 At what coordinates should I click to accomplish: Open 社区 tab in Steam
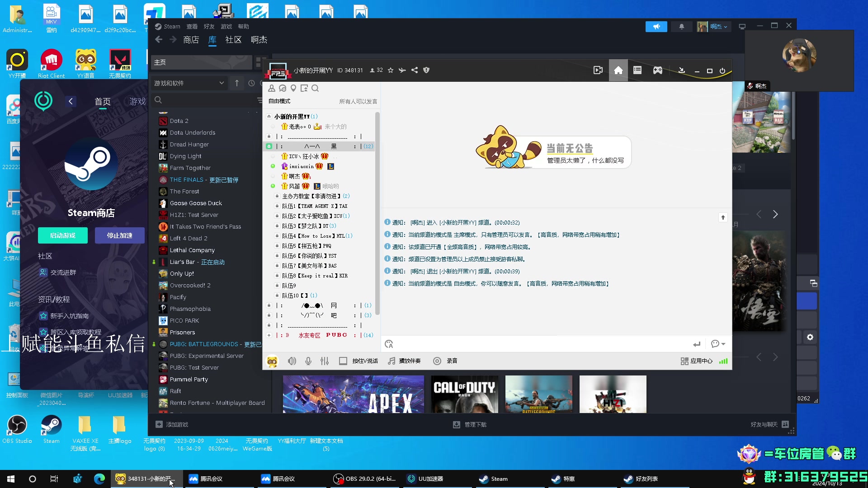(x=234, y=40)
